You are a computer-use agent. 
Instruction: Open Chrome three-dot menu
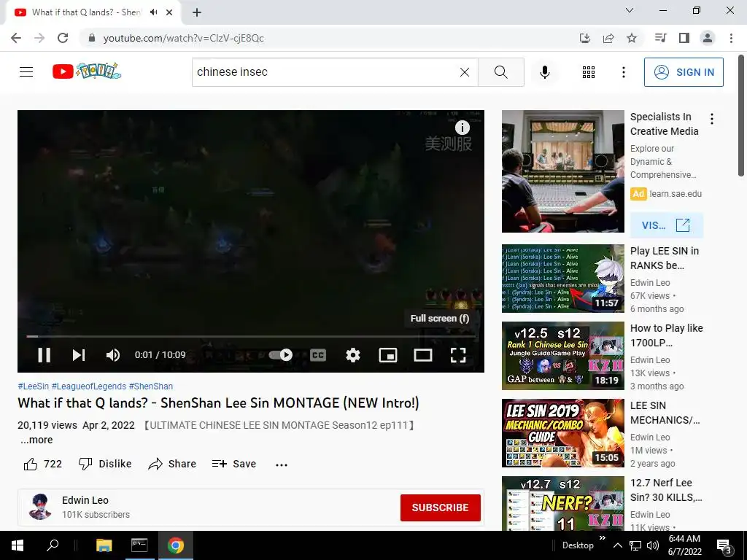(x=731, y=38)
